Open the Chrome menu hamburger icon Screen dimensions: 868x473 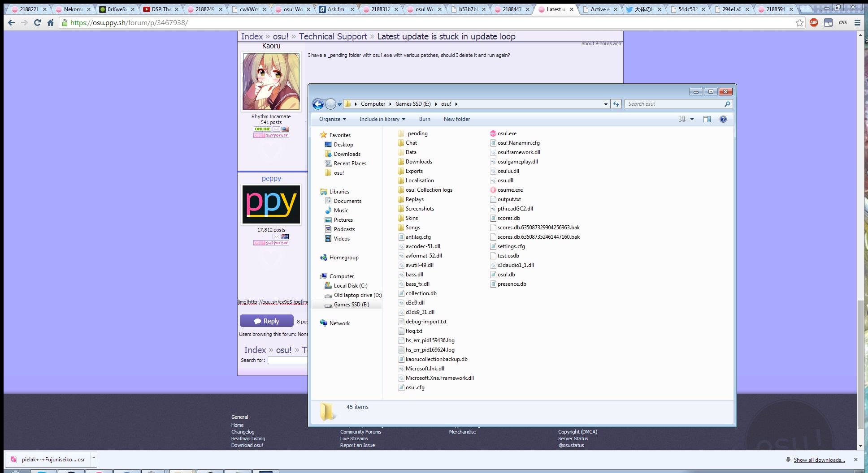tap(857, 22)
